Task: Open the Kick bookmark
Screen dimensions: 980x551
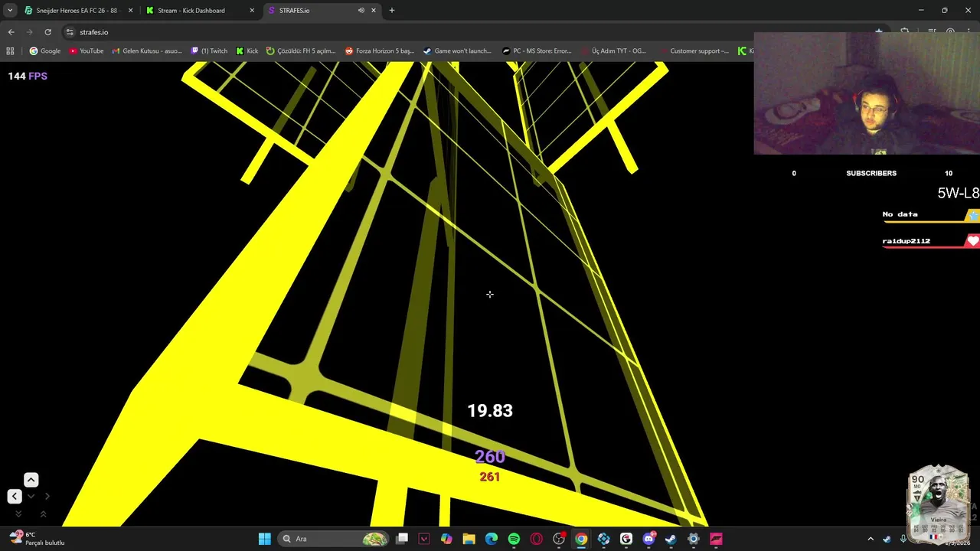Action: point(247,51)
